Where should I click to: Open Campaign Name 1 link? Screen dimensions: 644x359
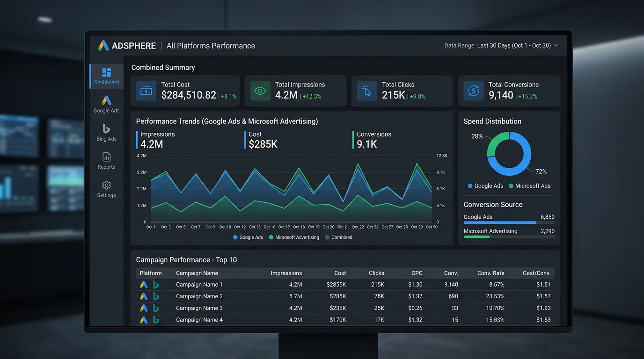[x=199, y=285]
